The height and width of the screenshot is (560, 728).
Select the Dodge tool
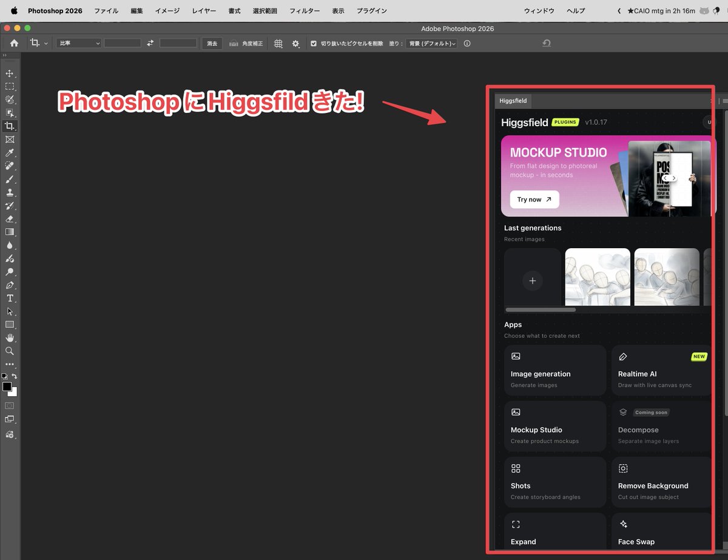coord(10,272)
